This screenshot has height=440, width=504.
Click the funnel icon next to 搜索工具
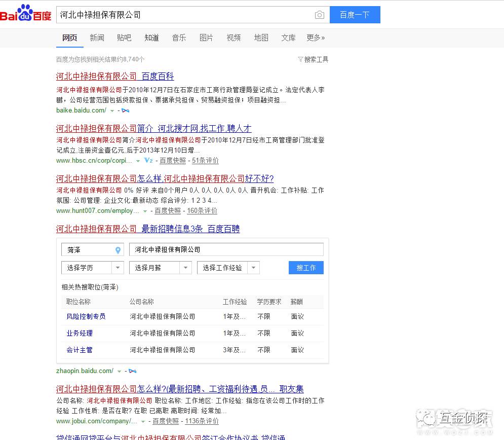coord(301,59)
